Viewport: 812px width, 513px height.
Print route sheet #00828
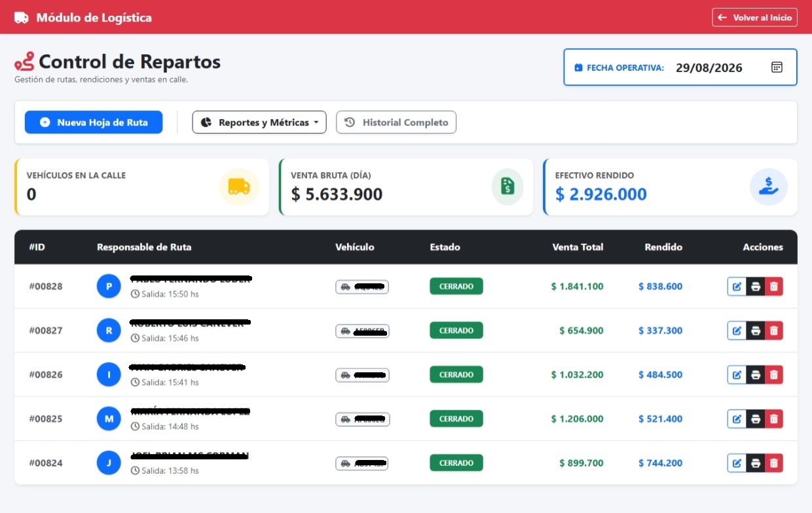click(x=756, y=287)
